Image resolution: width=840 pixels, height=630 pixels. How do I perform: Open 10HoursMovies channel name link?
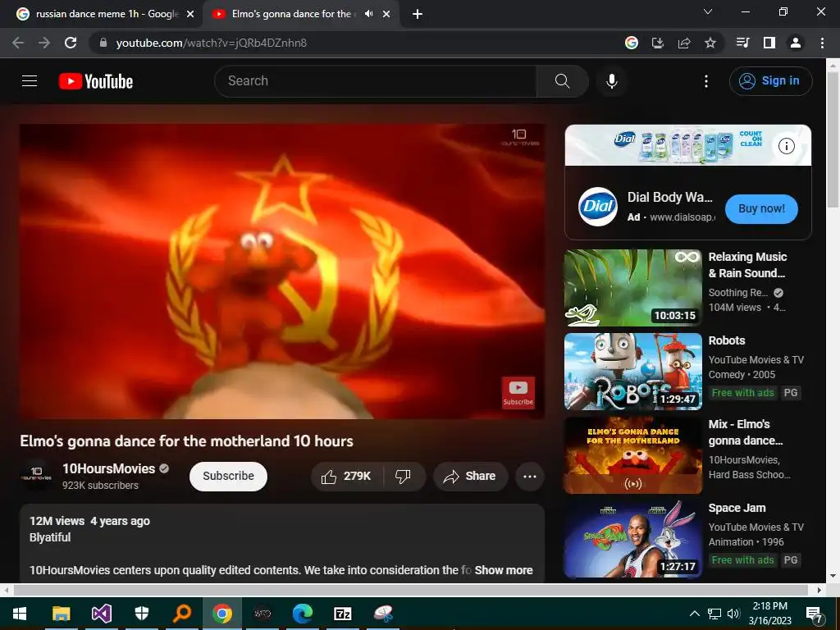click(x=109, y=468)
